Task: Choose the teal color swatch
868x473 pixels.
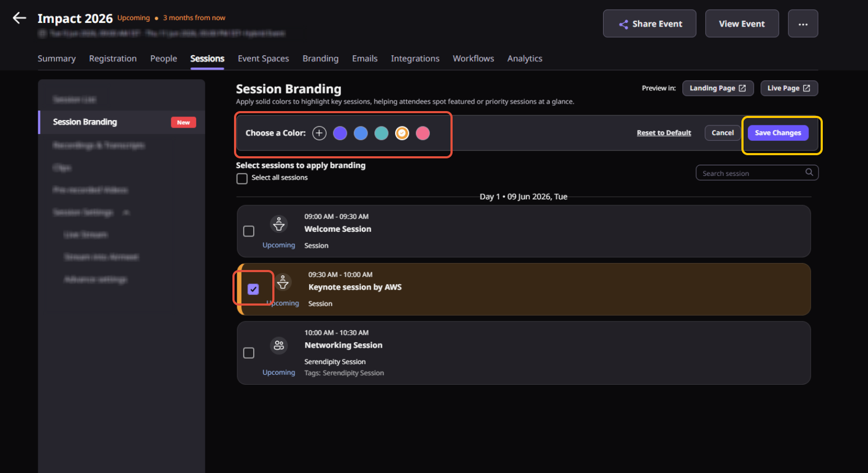Action: click(381, 133)
